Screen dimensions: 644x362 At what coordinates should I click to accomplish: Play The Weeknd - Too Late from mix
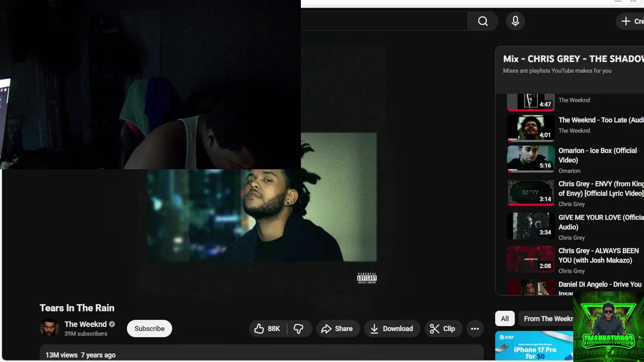601,120
